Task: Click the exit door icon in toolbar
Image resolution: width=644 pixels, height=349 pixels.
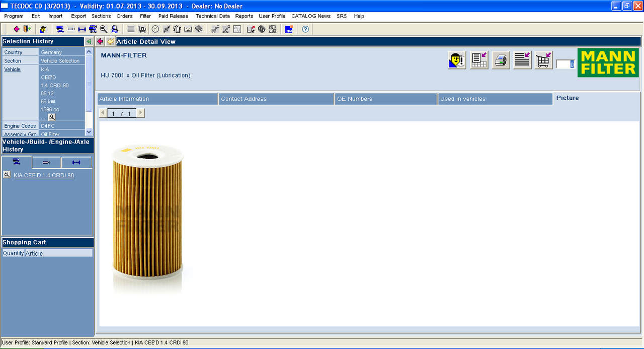Action: (27, 29)
